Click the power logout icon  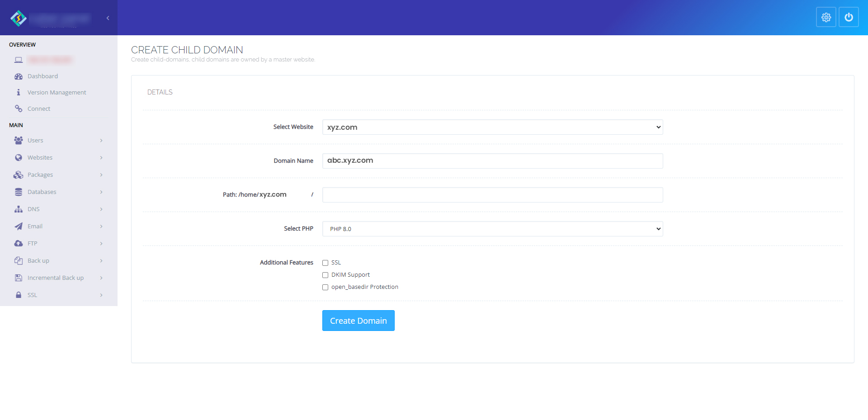[x=849, y=17]
